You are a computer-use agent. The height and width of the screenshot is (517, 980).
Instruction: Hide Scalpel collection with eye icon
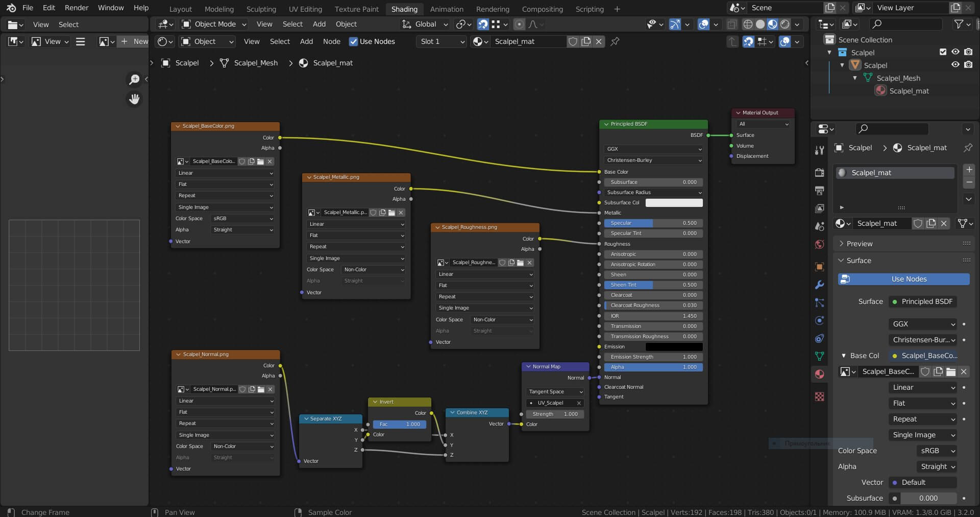click(x=955, y=52)
